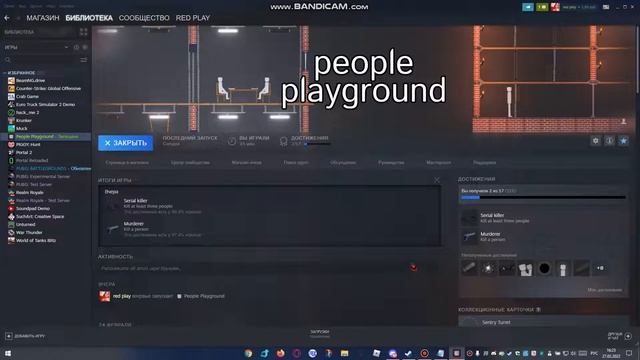The width and height of the screenshot is (640, 360).
Task: Open the БИБЛИОТЕКА (Library) tab
Action: click(89, 18)
